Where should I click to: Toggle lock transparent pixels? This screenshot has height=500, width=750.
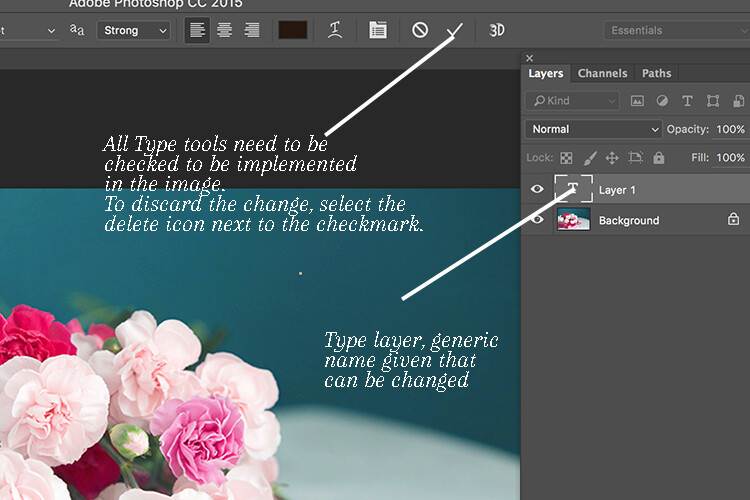(566, 158)
